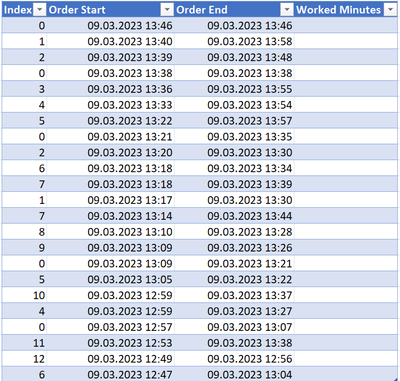Select the Index cell containing 11
400x381 pixels.
[x=24, y=343]
